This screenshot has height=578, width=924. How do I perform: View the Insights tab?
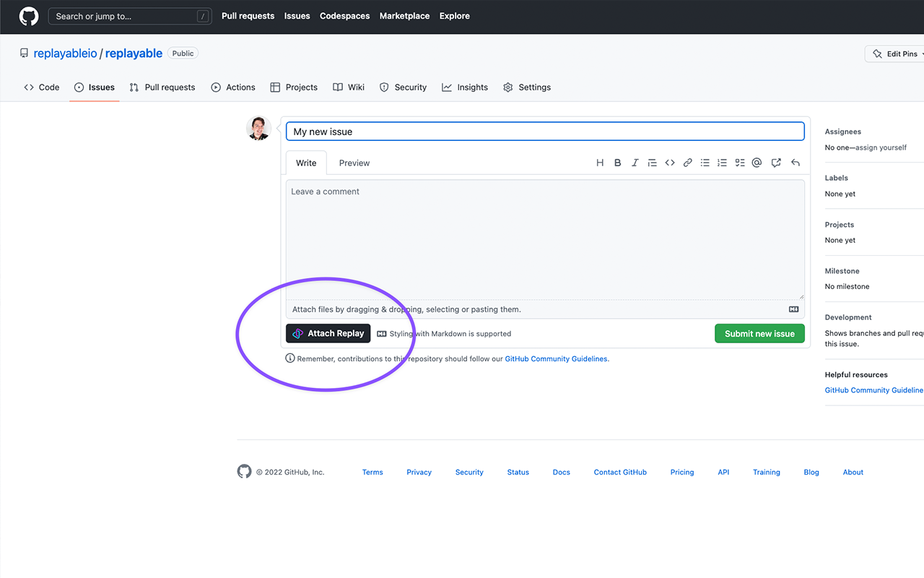click(x=465, y=87)
